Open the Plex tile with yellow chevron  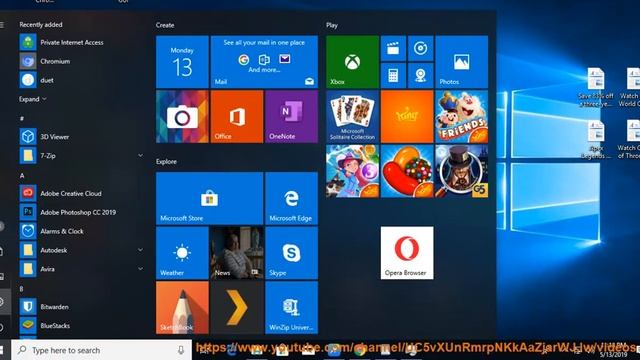tap(237, 308)
